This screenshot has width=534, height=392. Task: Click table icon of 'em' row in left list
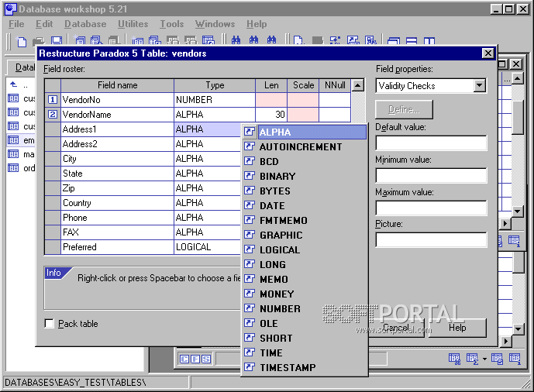[13, 140]
